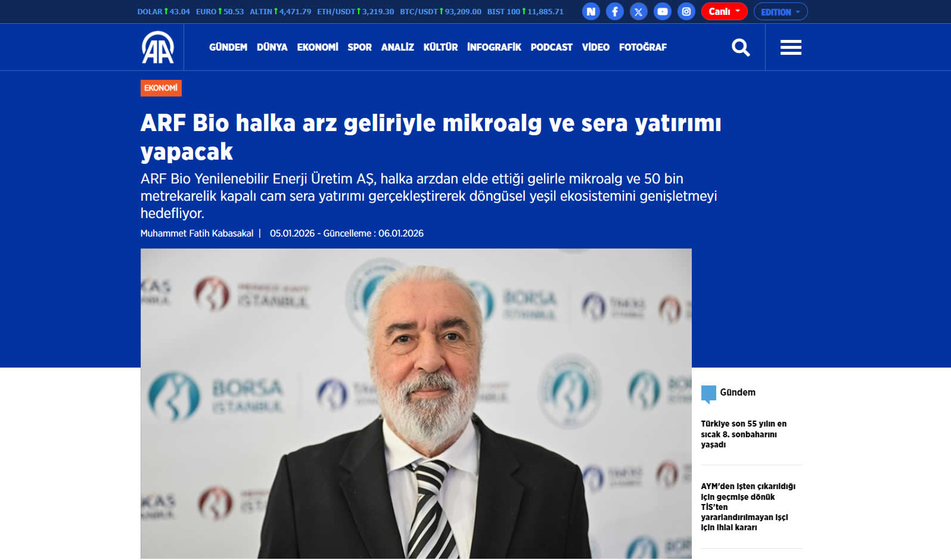Expand the Canlı live dropdown
Viewport: 951px width, 560px height.
[x=724, y=11]
